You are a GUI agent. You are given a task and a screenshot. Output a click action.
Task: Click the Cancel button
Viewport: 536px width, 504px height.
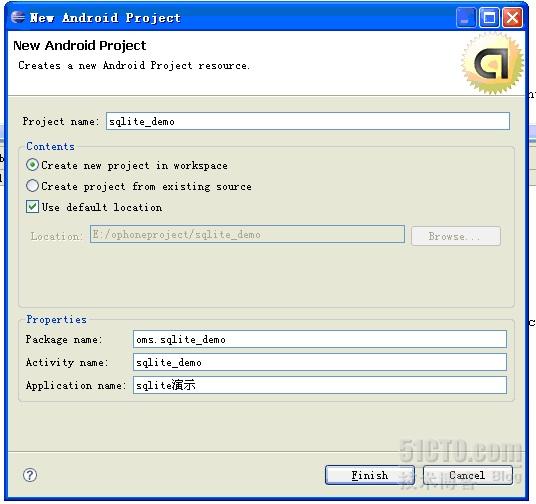[x=468, y=475]
